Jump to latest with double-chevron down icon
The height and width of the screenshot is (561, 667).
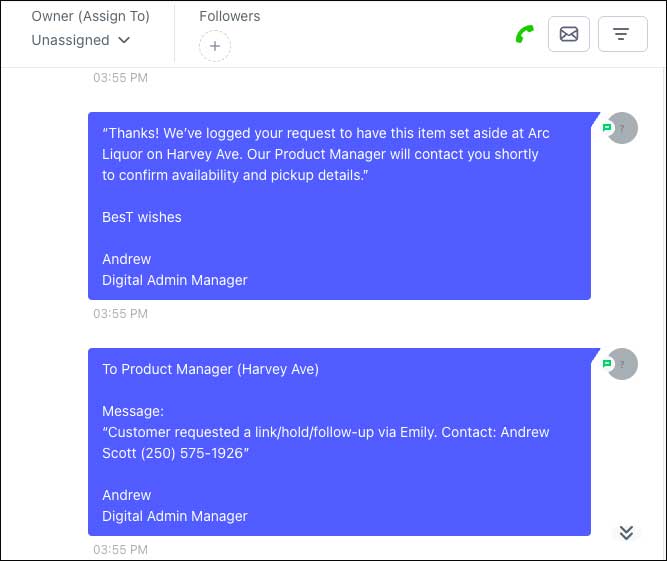click(626, 533)
